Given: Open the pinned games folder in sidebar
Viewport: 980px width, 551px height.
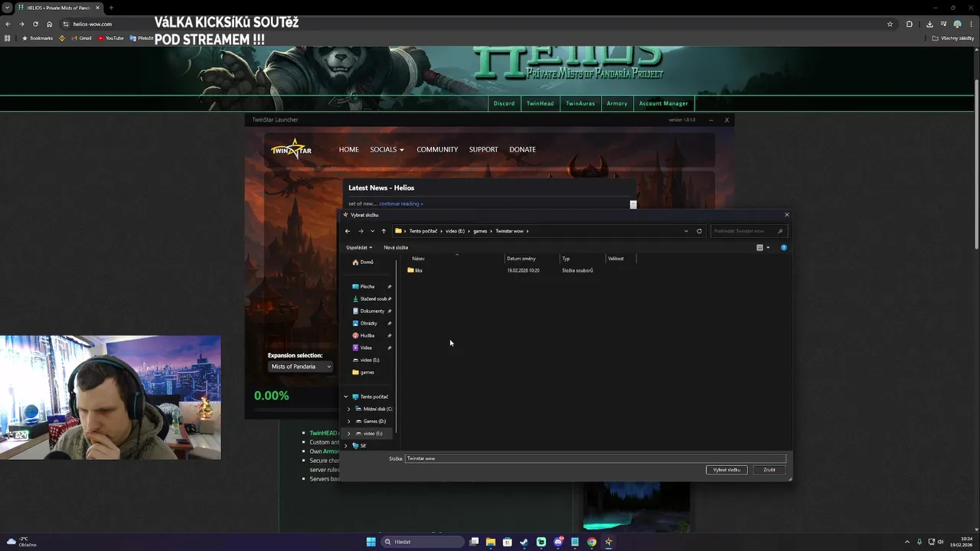Looking at the screenshot, I should click(363, 372).
